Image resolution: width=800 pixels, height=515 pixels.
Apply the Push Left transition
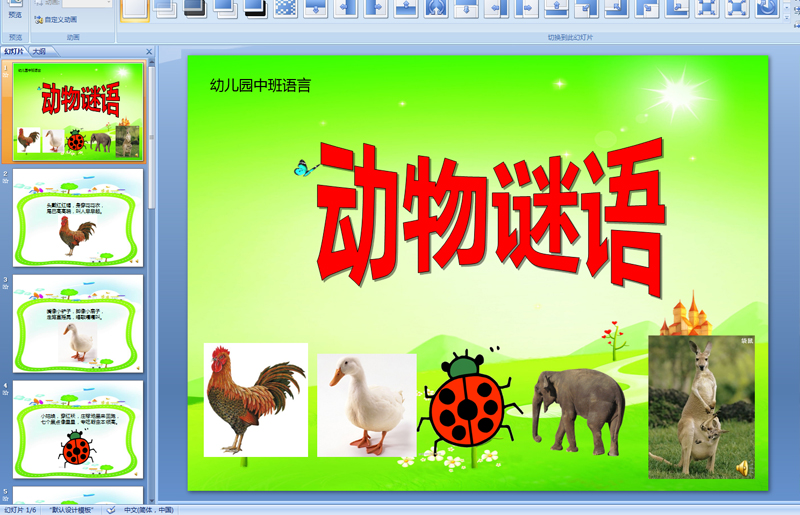click(496, 8)
